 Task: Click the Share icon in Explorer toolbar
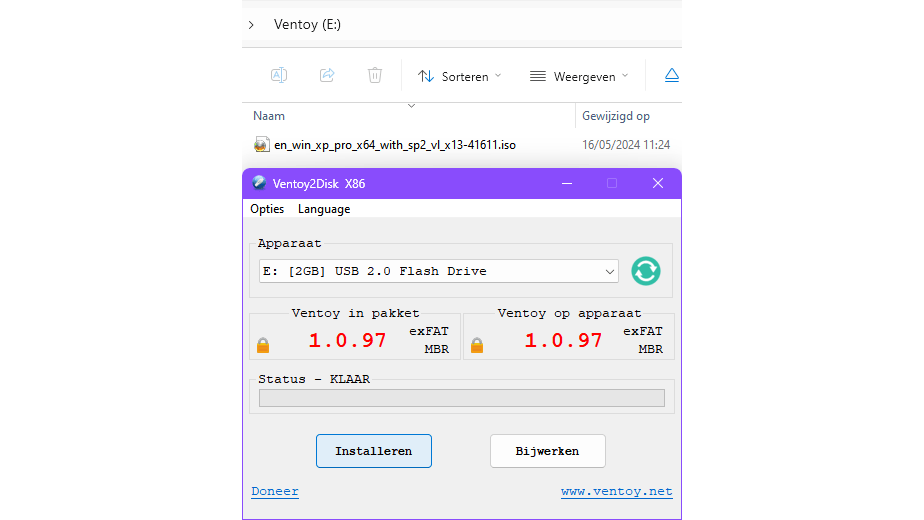[327, 75]
